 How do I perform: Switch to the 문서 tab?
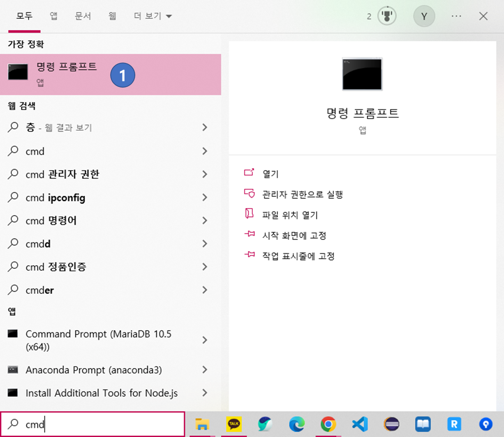[83, 16]
